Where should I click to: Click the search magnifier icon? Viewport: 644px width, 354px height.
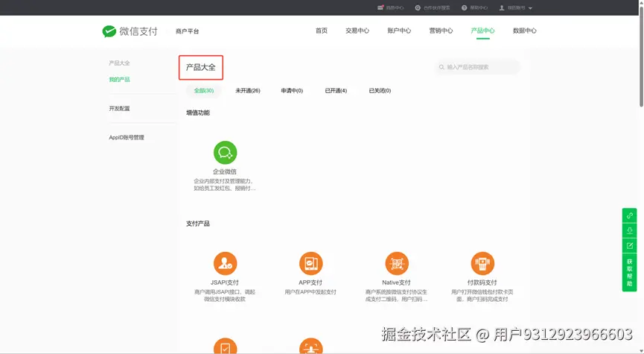[x=441, y=67]
